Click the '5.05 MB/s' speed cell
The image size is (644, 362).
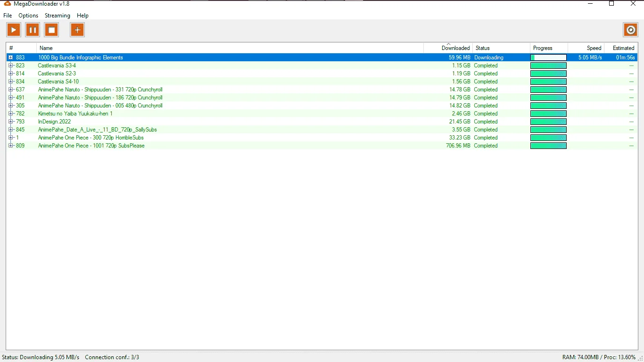[590, 58]
